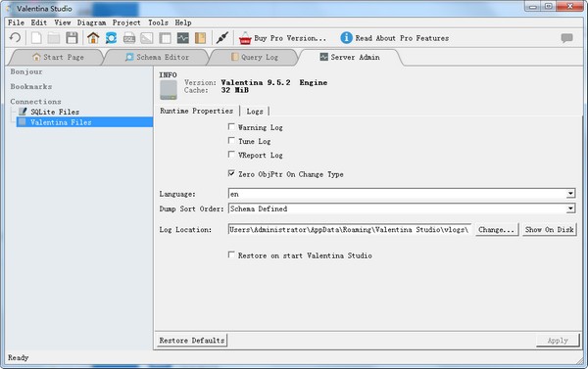Open the Language dropdown
The width and height of the screenshot is (588, 369).
tap(402, 194)
